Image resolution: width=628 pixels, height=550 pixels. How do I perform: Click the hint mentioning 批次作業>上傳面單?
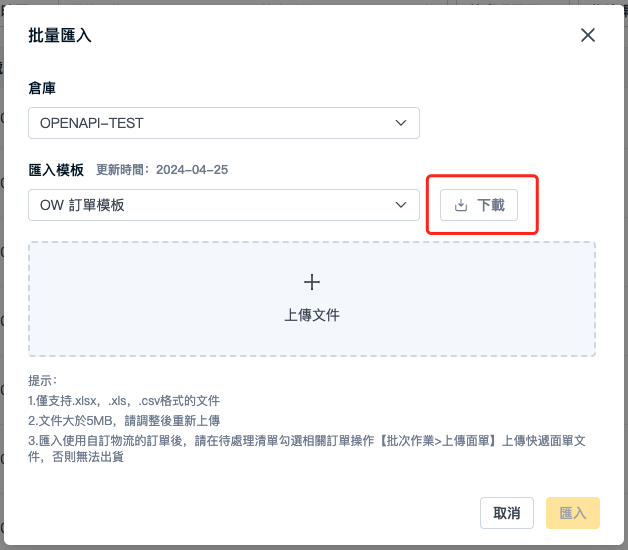coord(307,449)
